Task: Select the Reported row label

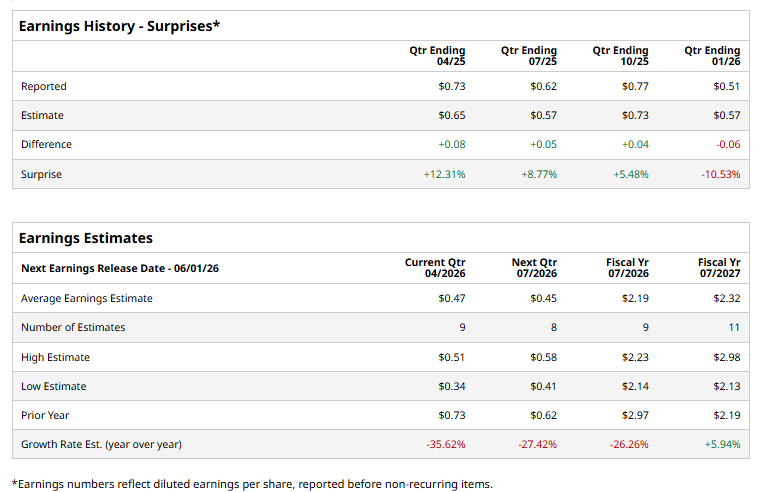Action: tap(44, 86)
